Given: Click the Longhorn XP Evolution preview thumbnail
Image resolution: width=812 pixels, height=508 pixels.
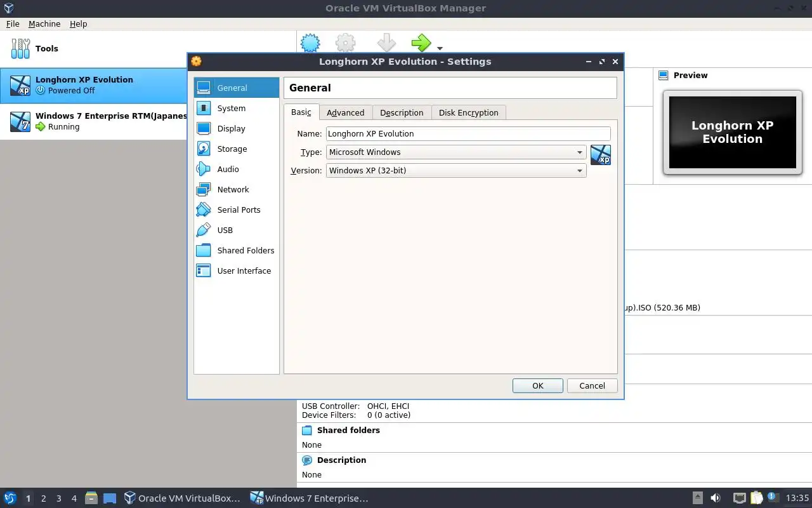Looking at the screenshot, I should pos(733,132).
